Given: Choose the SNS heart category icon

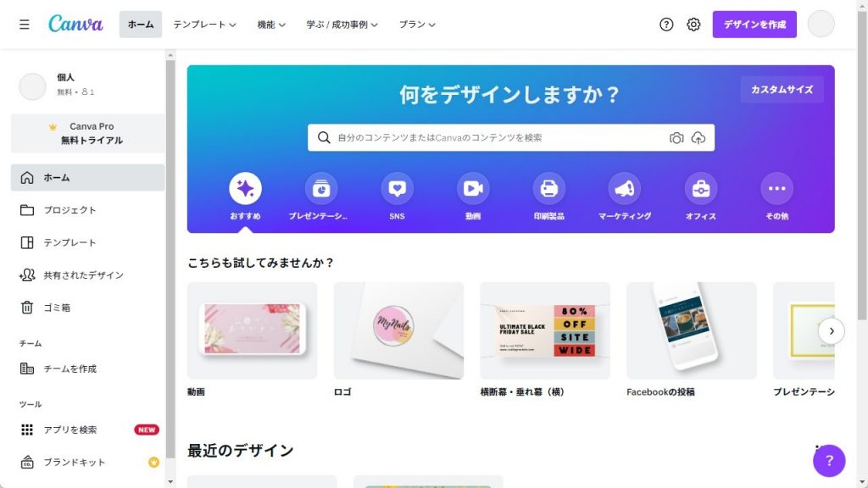Looking at the screenshot, I should pyautogui.click(x=397, y=189).
